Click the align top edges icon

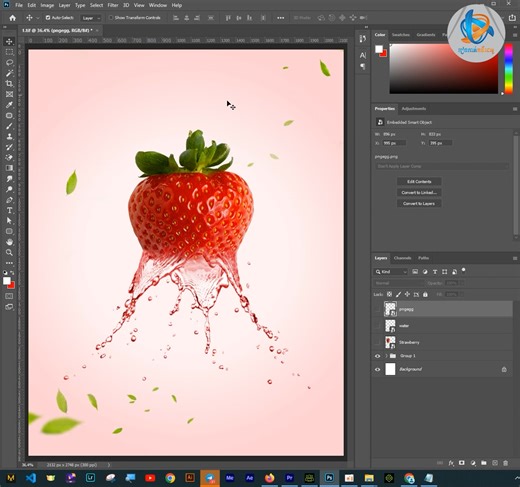pos(228,18)
